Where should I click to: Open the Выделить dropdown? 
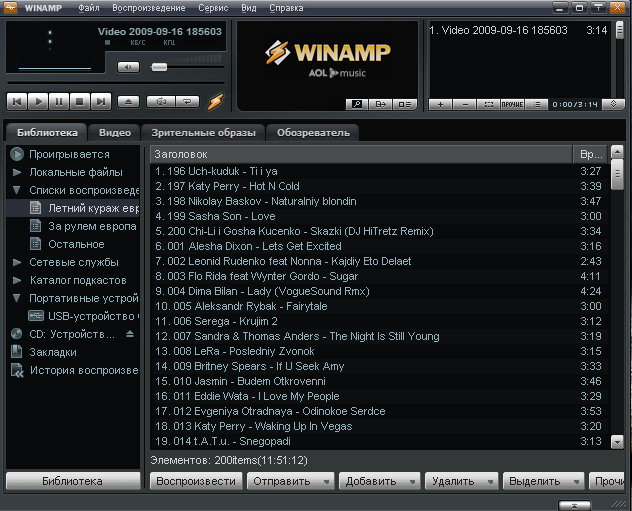[x=543, y=481]
